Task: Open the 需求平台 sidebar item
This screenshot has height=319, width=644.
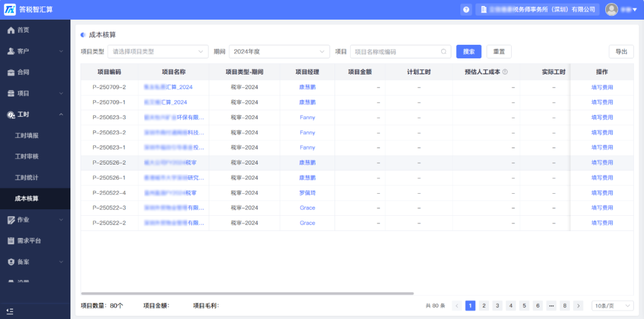Action: (x=35, y=240)
